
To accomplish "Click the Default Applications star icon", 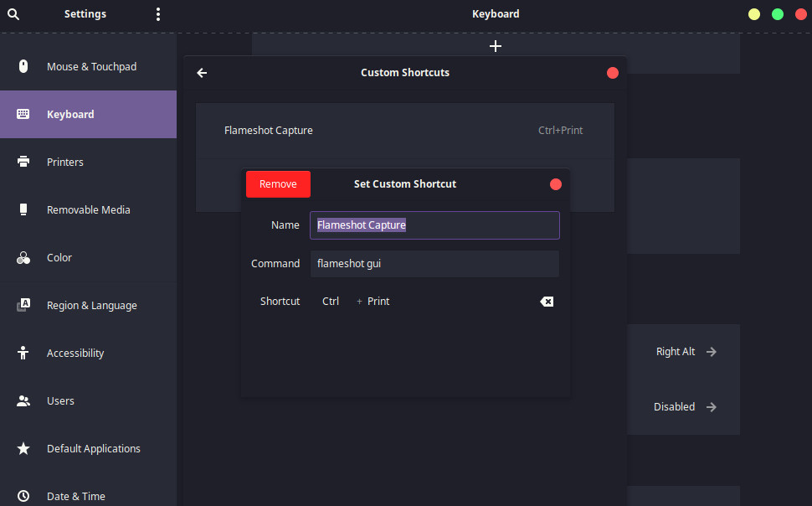I will 23,448.
